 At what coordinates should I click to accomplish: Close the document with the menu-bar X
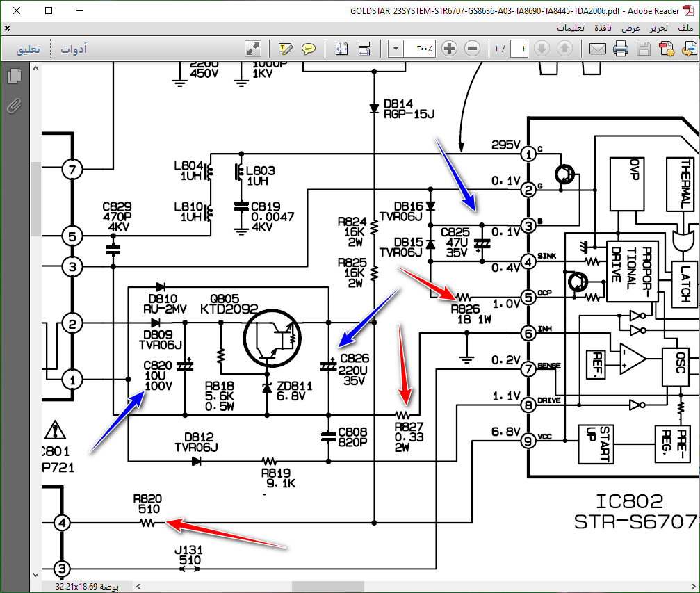click(7, 28)
